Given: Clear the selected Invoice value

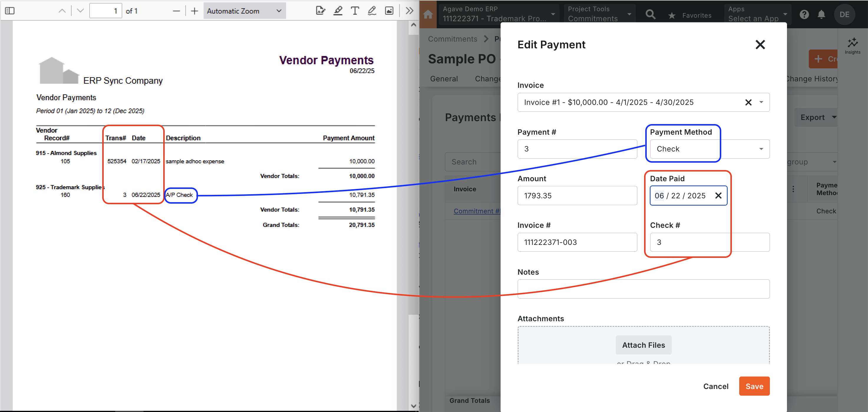Looking at the screenshot, I should 748,102.
